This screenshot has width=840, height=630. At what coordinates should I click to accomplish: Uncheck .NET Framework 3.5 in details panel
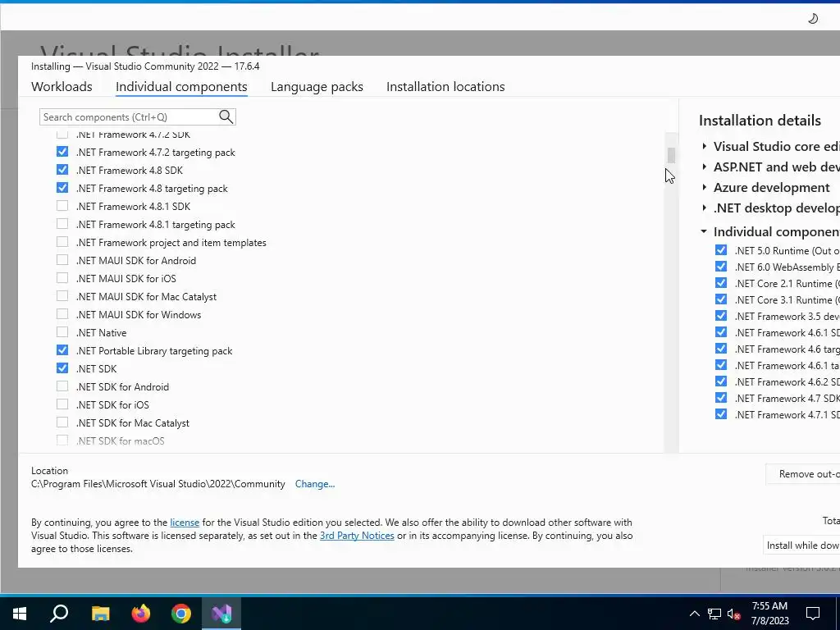click(x=721, y=316)
